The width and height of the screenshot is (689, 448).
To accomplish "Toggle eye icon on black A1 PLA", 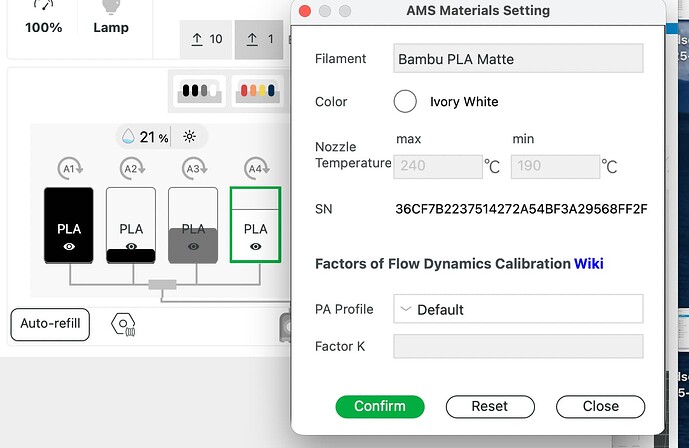I will tap(69, 247).
